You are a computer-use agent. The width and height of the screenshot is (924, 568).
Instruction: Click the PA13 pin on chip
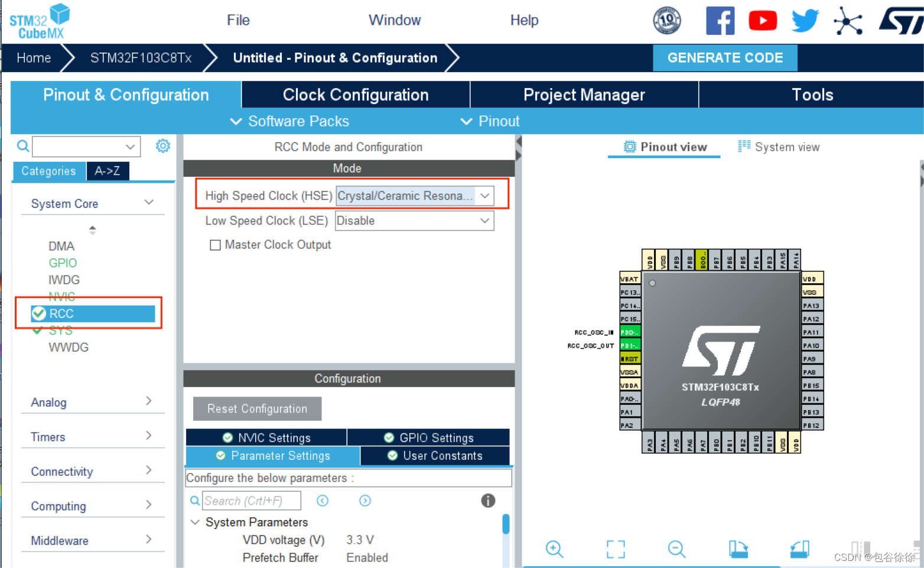coord(812,306)
